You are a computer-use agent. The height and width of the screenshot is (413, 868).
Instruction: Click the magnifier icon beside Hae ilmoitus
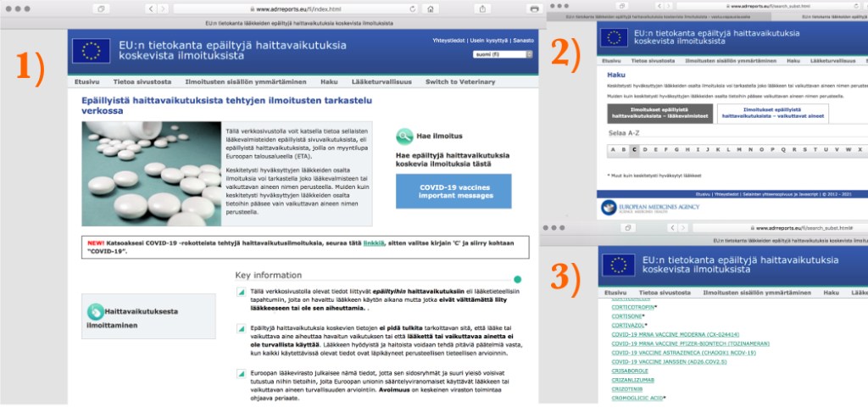(404, 136)
